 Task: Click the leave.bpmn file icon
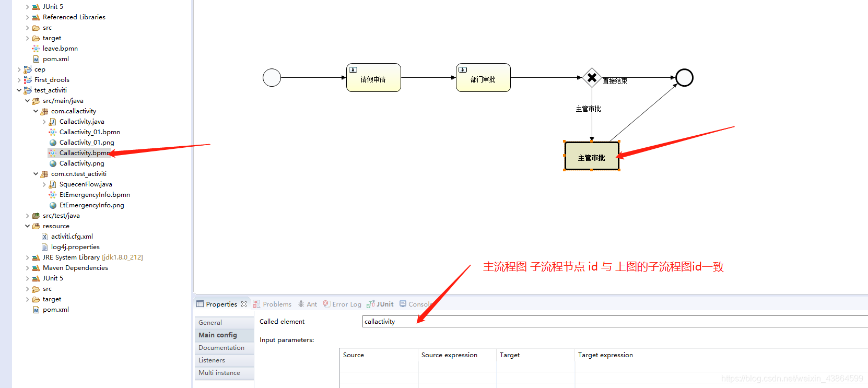pyautogui.click(x=36, y=49)
